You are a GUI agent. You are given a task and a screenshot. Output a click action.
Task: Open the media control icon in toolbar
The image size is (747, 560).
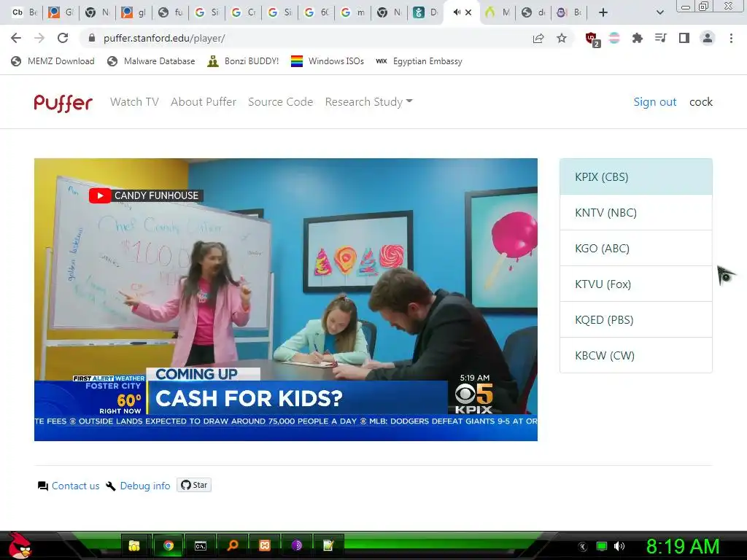tap(660, 38)
